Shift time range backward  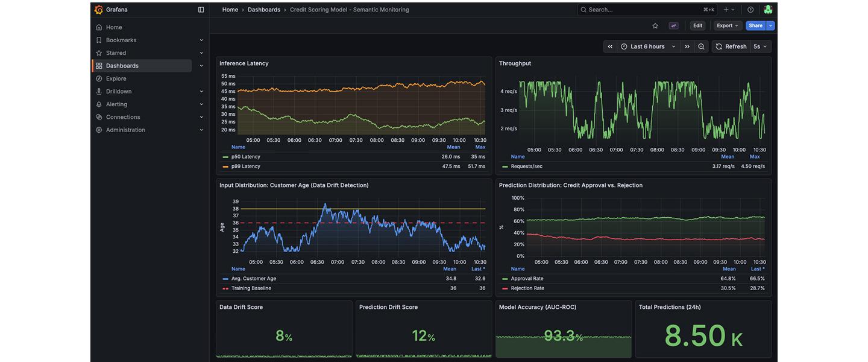click(x=610, y=46)
